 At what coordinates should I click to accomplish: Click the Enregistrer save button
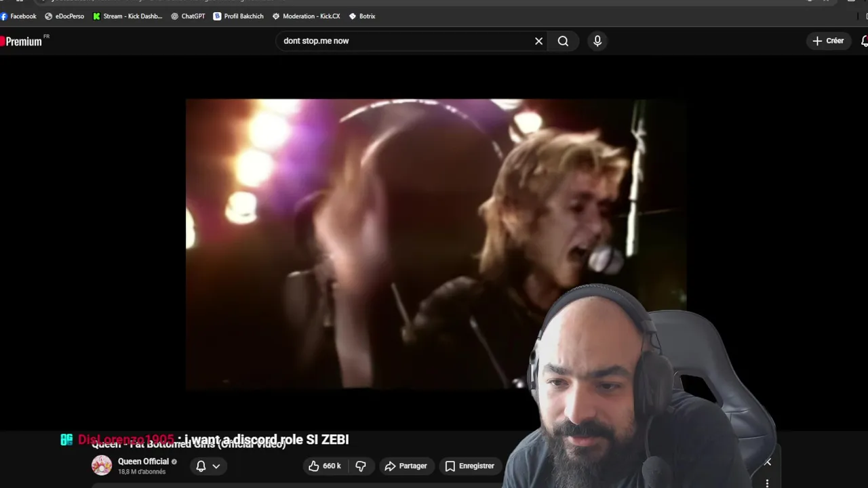pos(469,466)
